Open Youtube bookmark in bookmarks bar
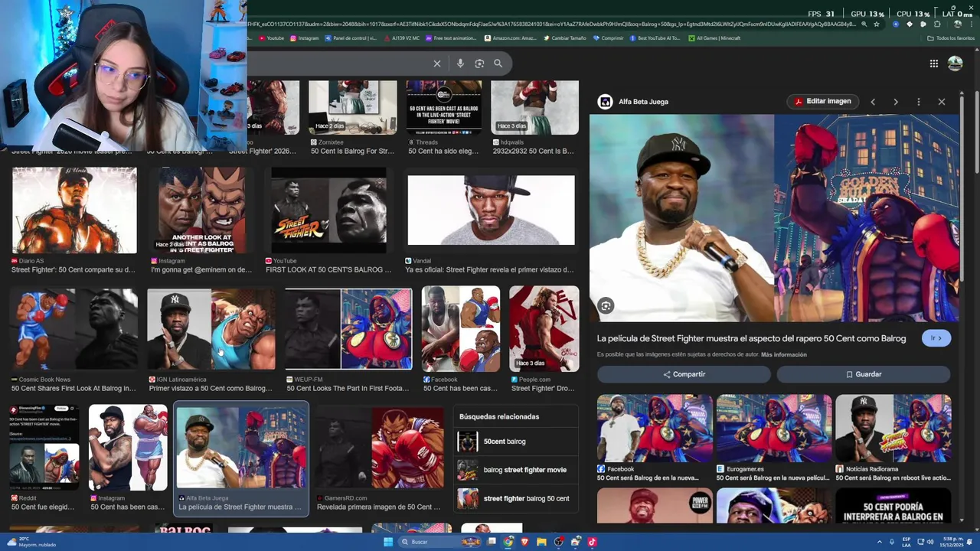Viewport: 980px width, 551px height. (x=271, y=38)
